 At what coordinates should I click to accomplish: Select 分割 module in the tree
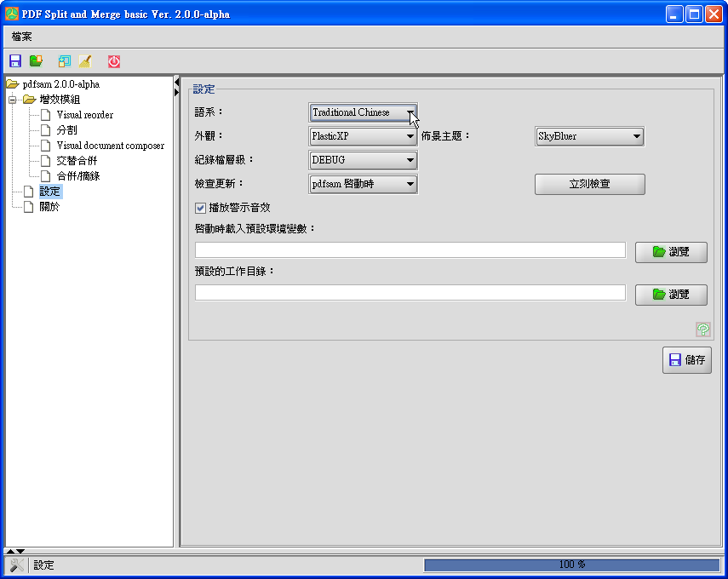tap(67, 130)
